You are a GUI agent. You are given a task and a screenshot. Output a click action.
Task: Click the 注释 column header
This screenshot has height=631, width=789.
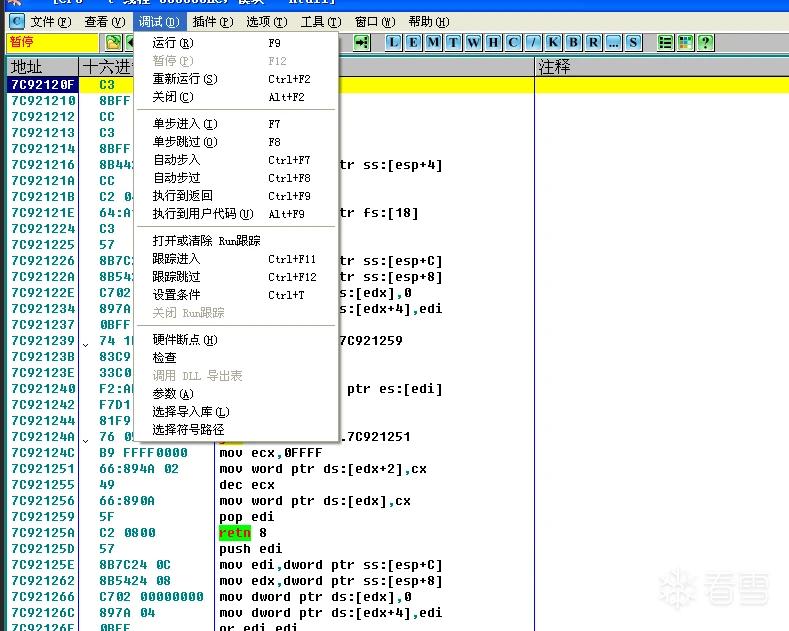pyautogui.click(x=662, y=67)
